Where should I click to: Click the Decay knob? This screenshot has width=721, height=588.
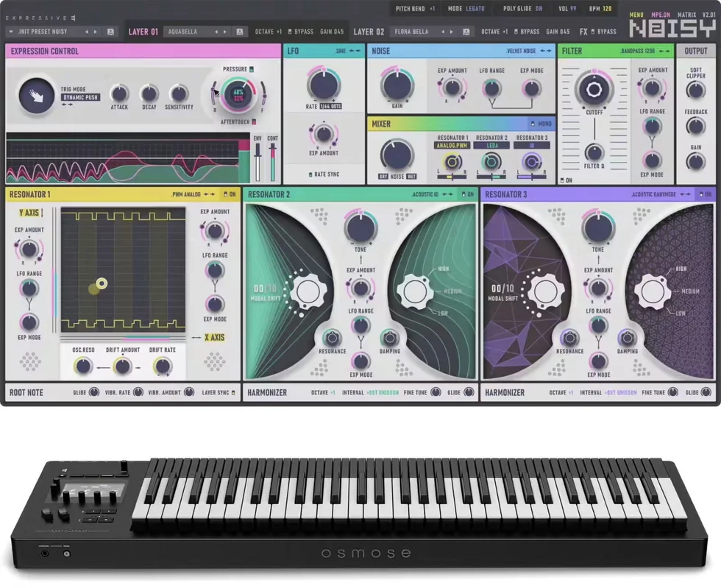[149, 94]
